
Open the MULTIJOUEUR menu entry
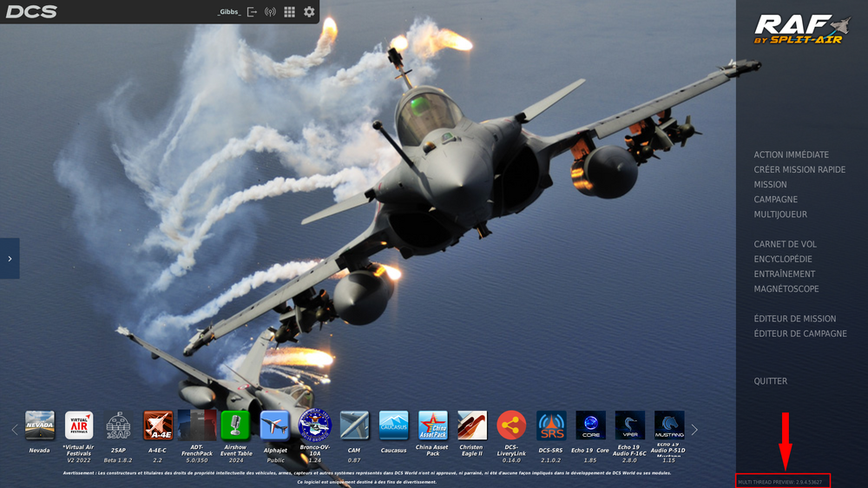780,214
